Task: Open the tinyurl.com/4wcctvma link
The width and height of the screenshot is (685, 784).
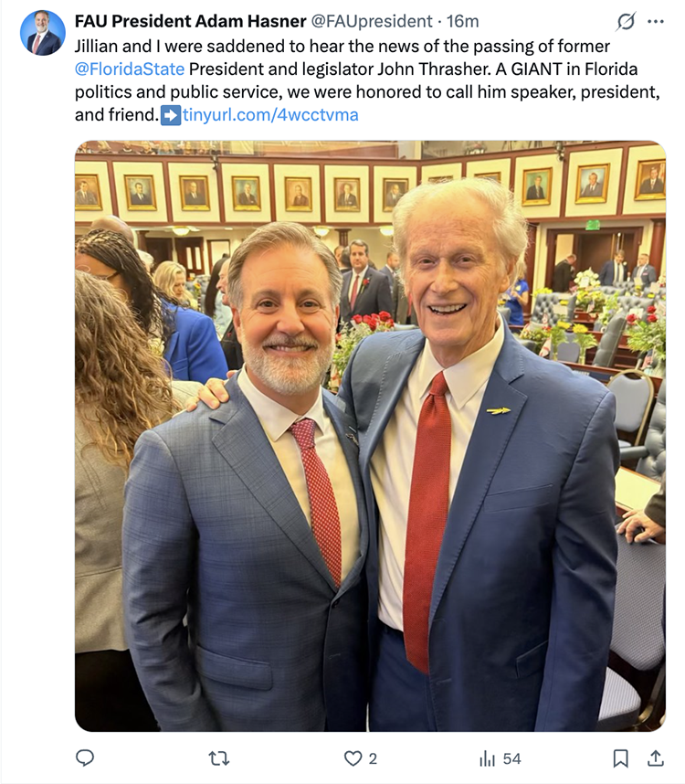Action: click(270, 115)
